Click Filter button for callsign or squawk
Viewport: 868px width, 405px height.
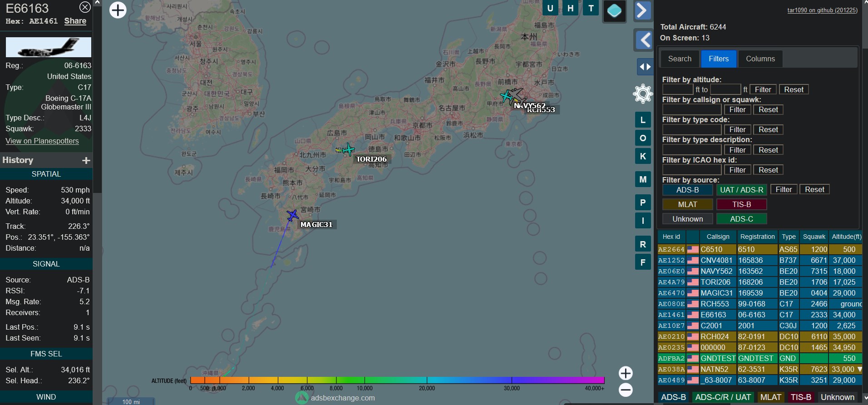pos(737,109)
